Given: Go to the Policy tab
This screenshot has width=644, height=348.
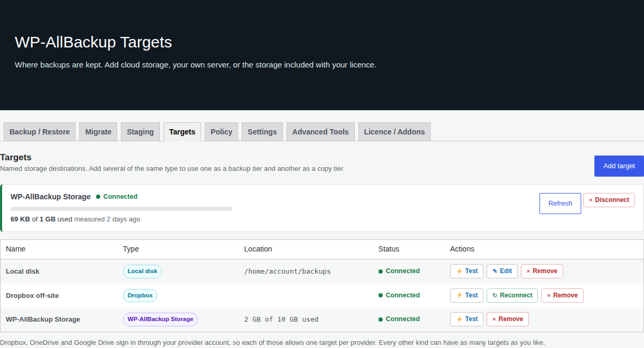Looking at the screenshot, I should tap(222, 132).
